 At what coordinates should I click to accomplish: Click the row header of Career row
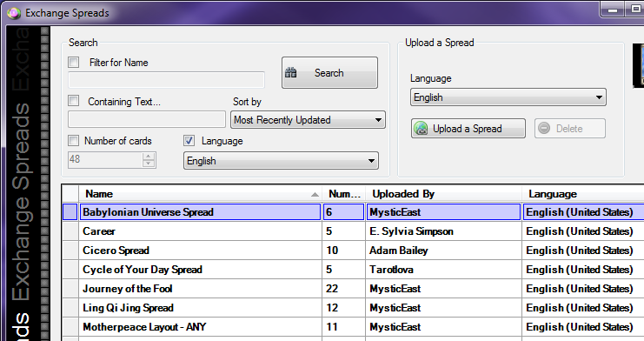[x=70, y=231]
